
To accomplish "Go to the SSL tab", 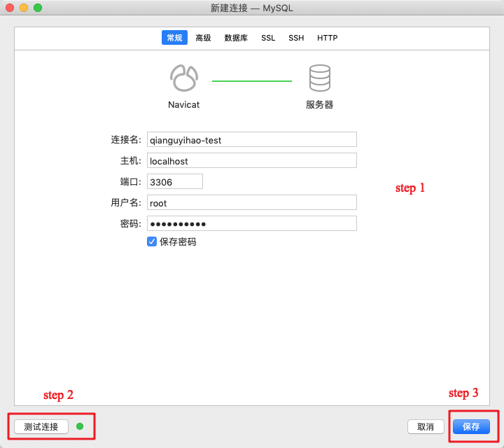I will [268, 38].
